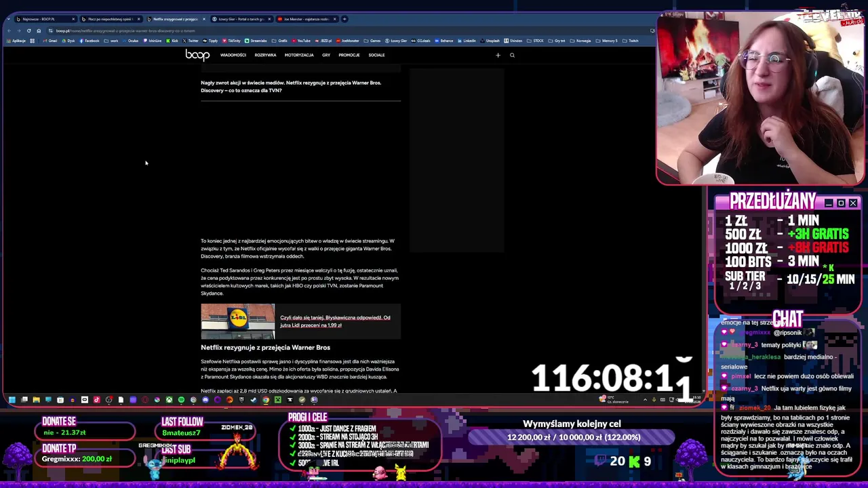868x488 pixels.
Task: Expand the Norwegia bookmarks folder
Action: 580,41
